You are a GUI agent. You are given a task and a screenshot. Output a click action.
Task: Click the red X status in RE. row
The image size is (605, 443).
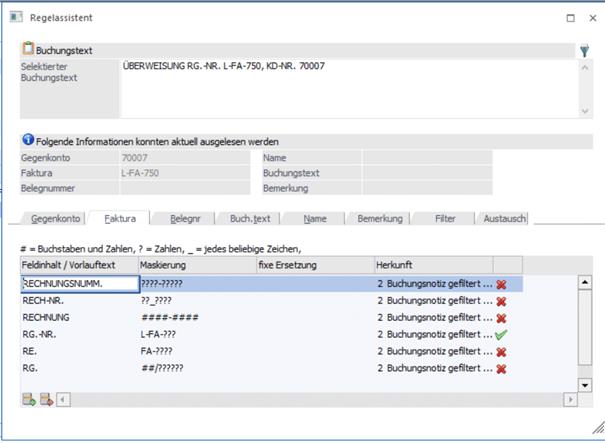[x=501, y=352]
